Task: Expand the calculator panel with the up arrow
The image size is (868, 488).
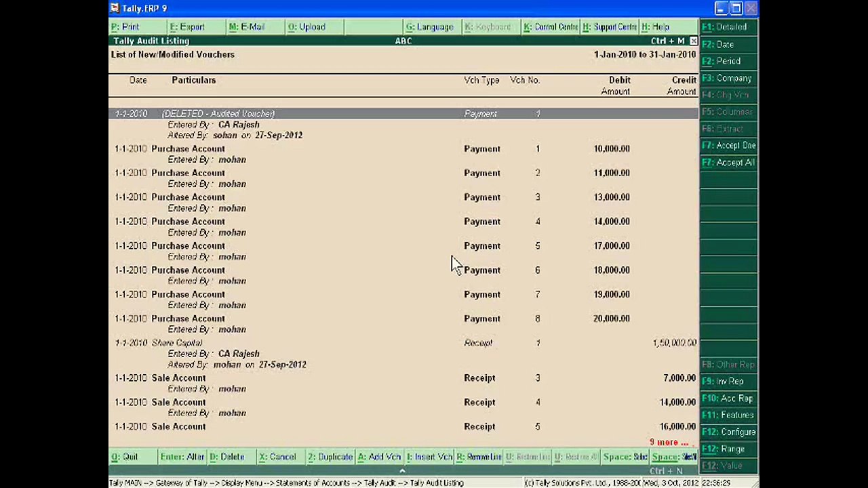Action: (402, 471)
